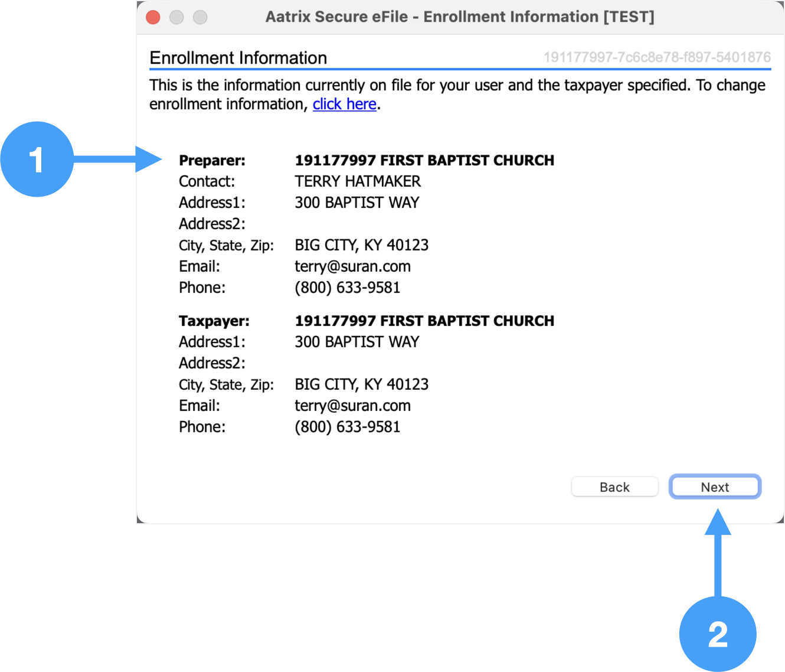This screenshot has height=672, width=785.
Task: Click the Enrollment Information heading
Action: coord(238,58)
